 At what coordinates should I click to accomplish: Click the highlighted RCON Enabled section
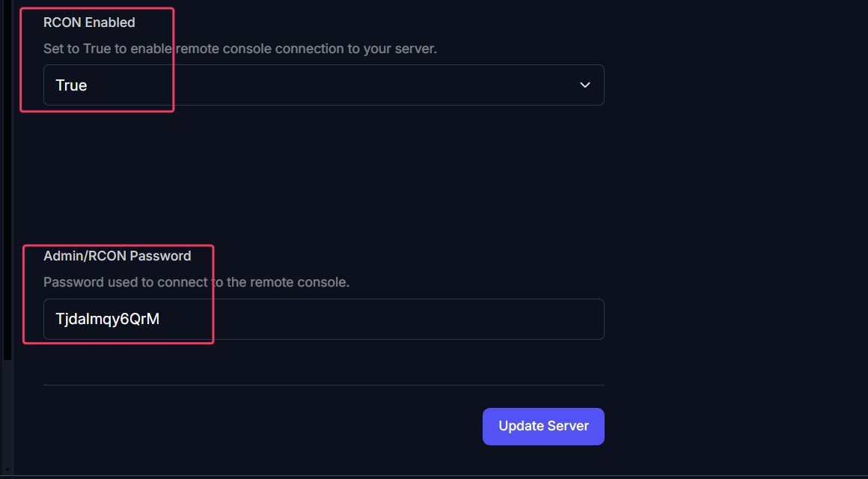point(97,60)
